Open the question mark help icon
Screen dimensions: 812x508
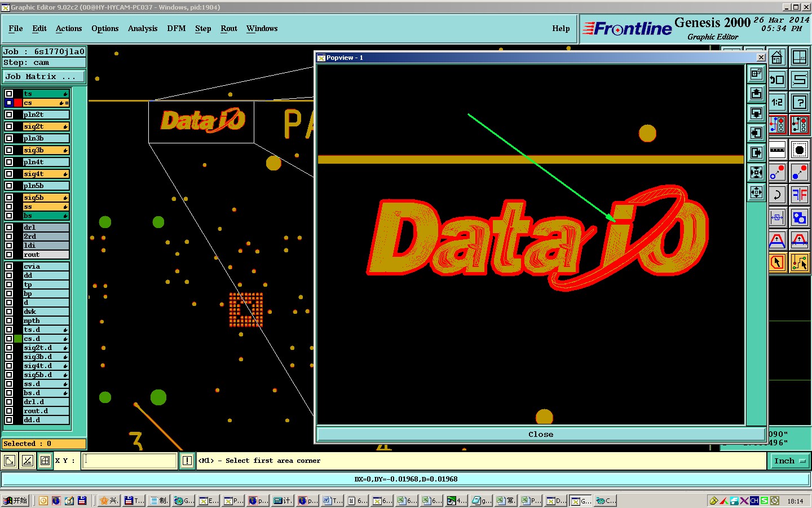pyautogui.click(x=799, y=102)
